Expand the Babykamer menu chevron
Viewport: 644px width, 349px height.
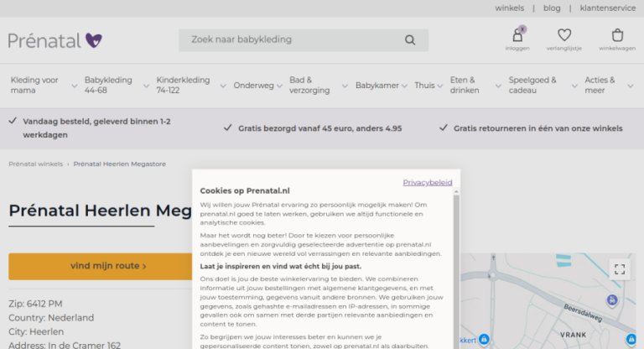(x=404, y=86)
